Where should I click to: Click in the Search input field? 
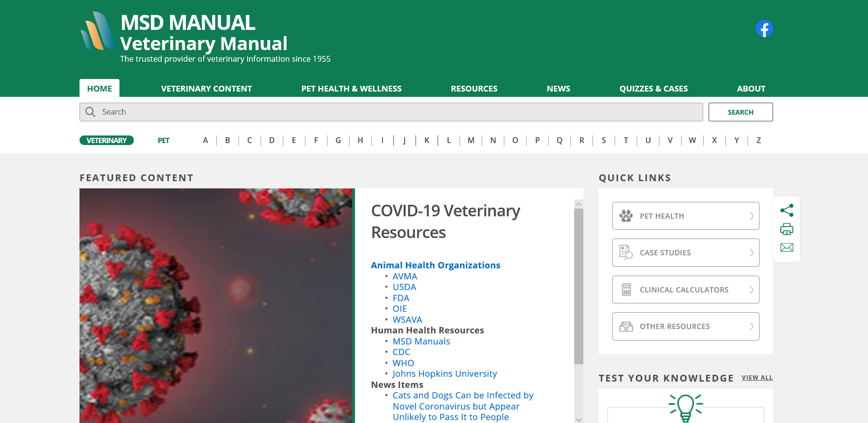(391, 112)
